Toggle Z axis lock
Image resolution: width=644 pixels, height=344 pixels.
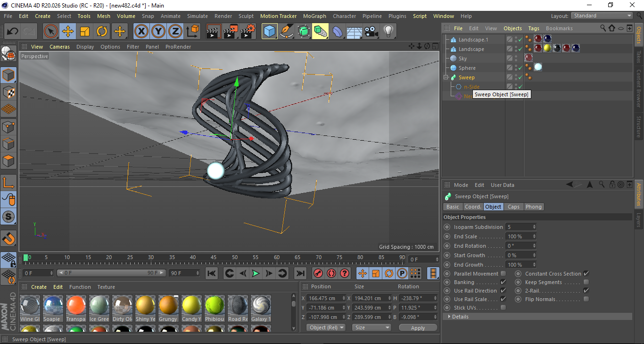175,32
